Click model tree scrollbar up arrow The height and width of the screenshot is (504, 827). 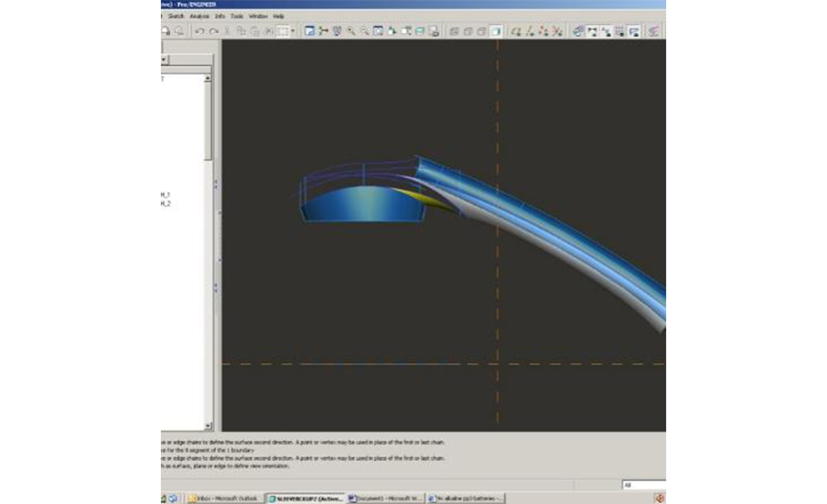coord(208,78)
